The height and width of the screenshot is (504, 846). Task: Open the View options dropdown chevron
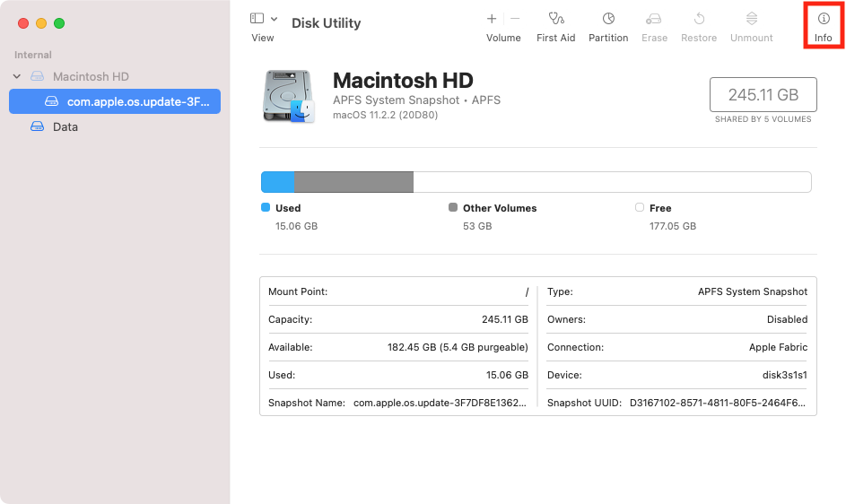[x=275, y=19]
